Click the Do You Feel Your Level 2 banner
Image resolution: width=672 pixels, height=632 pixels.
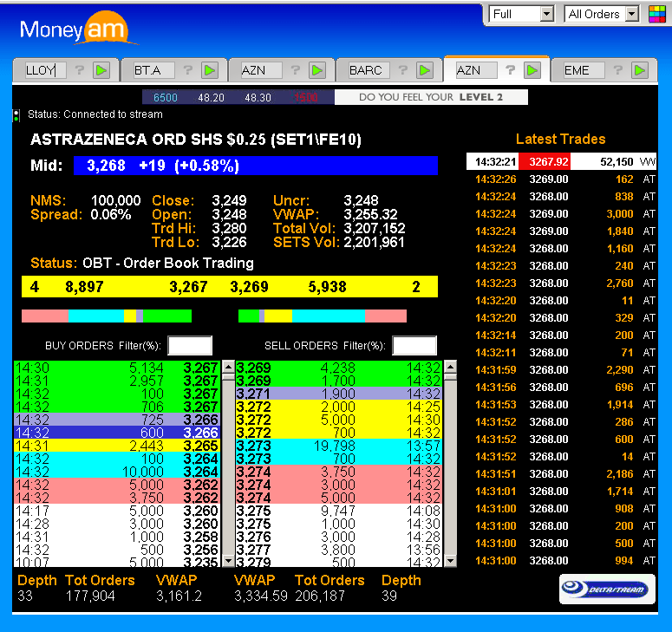coord(431,97)
